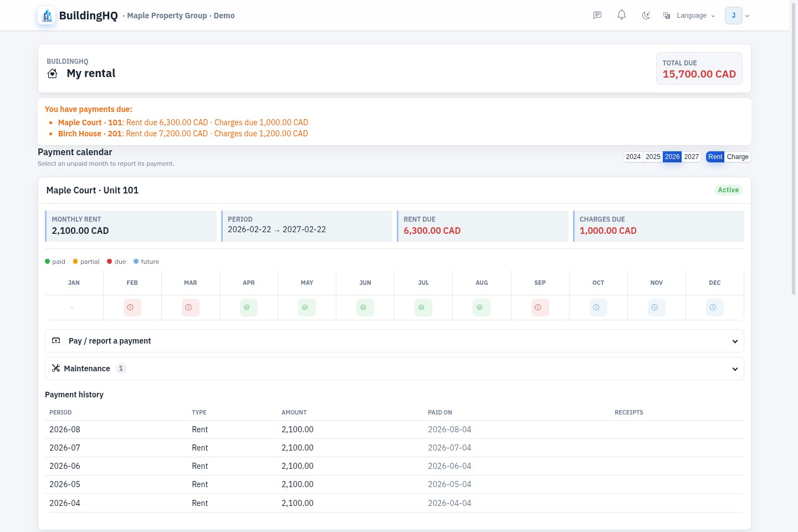Image resolution: width=798 pixels, height=532 pixels.
Task: Click the Pay / report payment icon
Action: click(x=56, y=340)
